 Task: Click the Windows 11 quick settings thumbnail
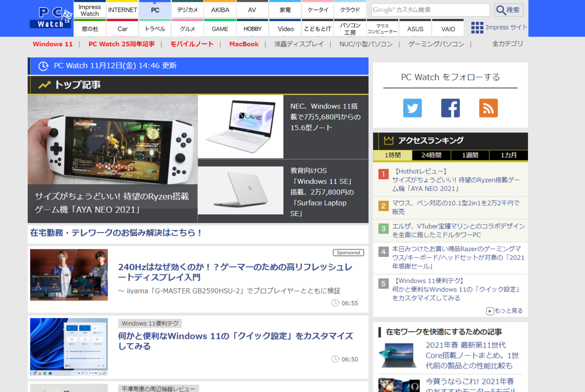tap(69, 347)
